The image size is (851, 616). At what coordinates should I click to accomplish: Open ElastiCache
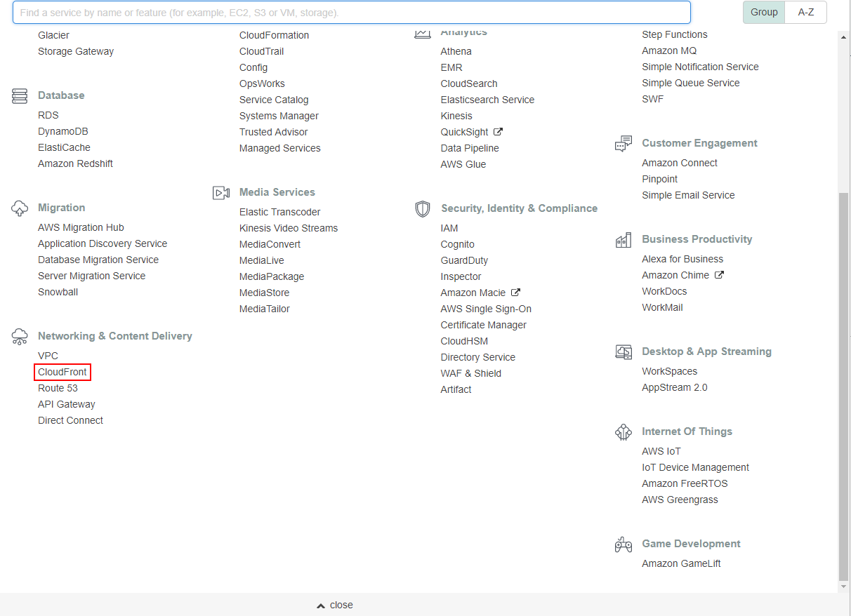(x=64, y=147)
